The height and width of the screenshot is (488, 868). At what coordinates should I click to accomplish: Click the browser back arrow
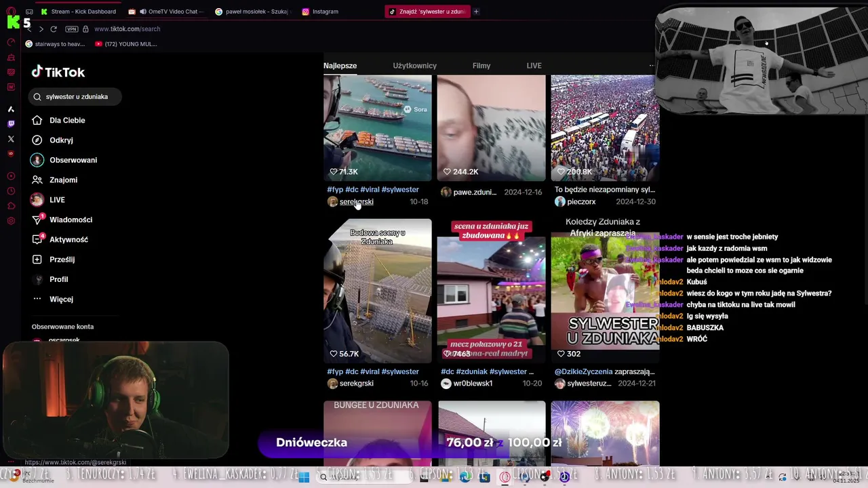pos(29,29)
